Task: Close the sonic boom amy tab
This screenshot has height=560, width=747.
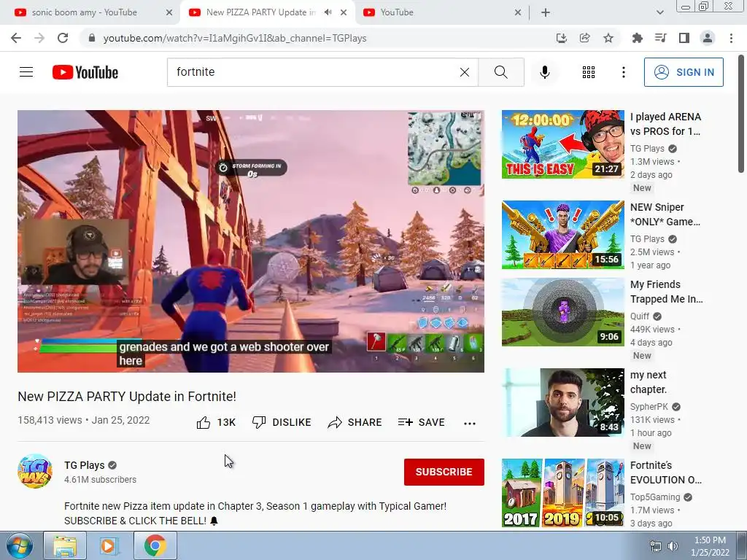Action: click(x=169, y=12)
